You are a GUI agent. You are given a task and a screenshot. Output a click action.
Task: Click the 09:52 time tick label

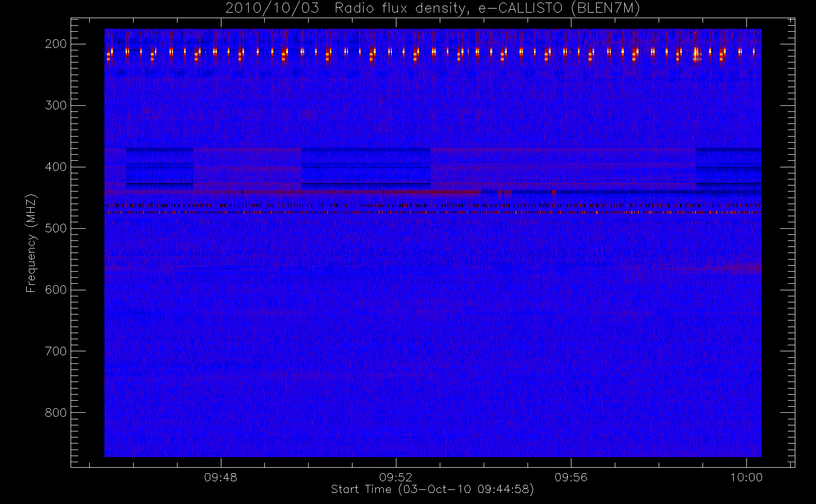(x=396, y=477)
